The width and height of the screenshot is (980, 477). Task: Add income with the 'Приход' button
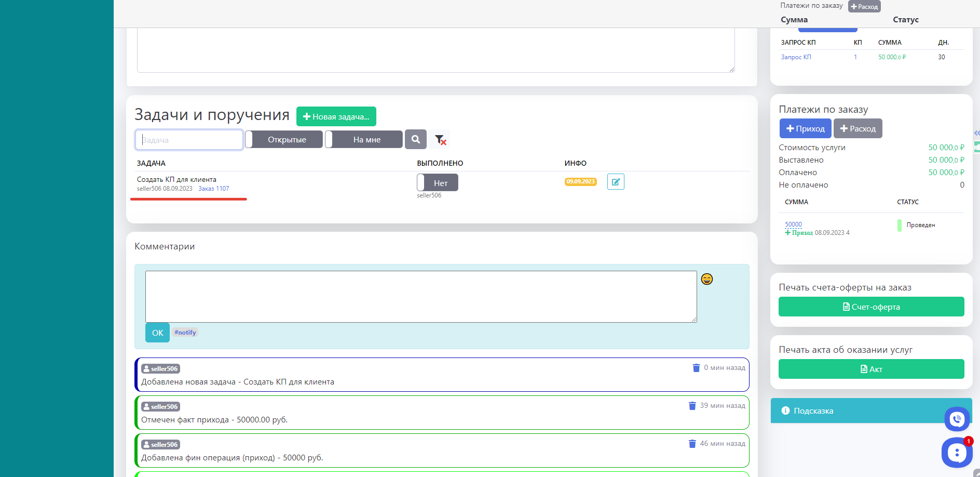pyautogui.click(x=805, y=128)
